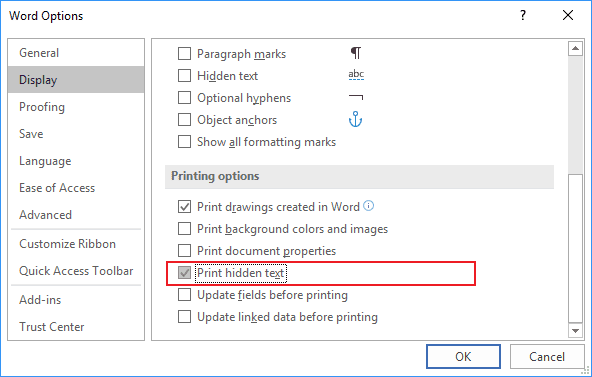Click the Printing options section header
This screenshot has width=592, height=377.
(x=359, y=176)
